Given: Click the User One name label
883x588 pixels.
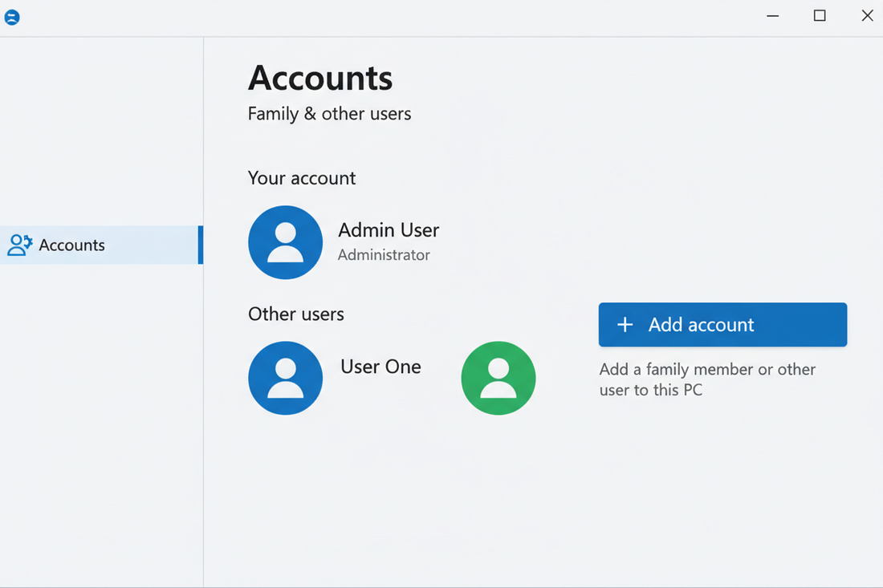Looking at the screenshot, I should [380, 367].
